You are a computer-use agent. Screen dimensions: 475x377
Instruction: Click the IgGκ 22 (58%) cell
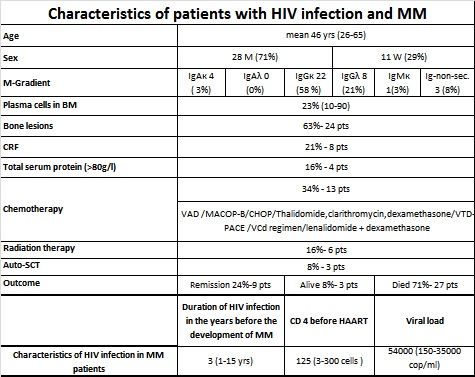tap(308, 83)
